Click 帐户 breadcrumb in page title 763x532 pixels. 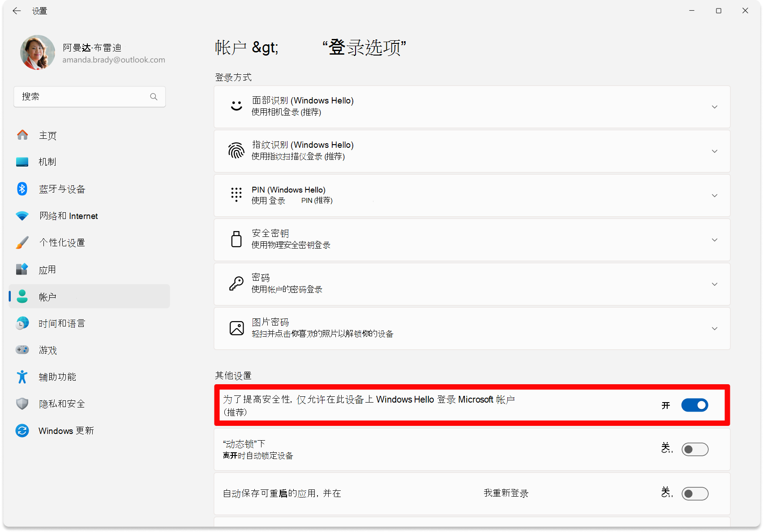pyautogui.click(x=231, y=47)
